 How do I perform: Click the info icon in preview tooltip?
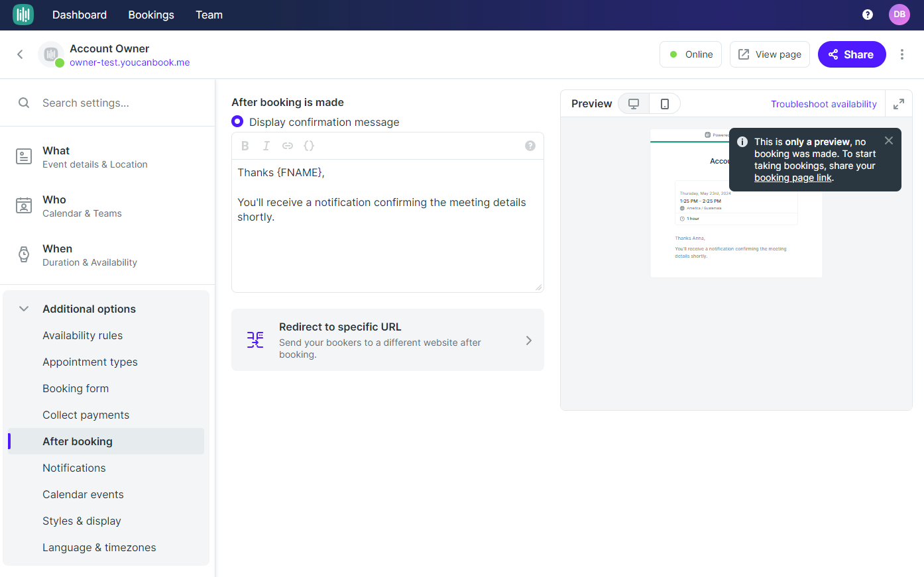point(742,142)
